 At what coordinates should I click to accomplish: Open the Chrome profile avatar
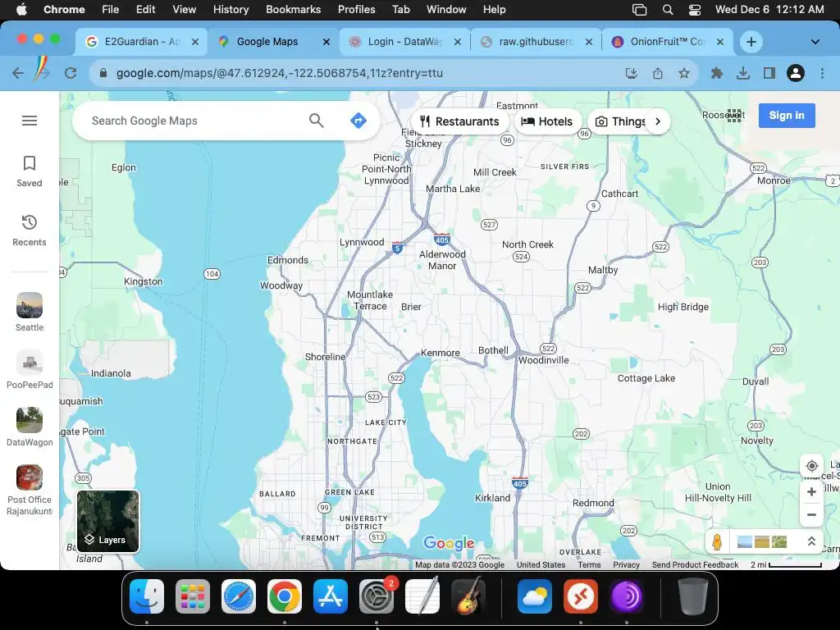click(796, 73)
